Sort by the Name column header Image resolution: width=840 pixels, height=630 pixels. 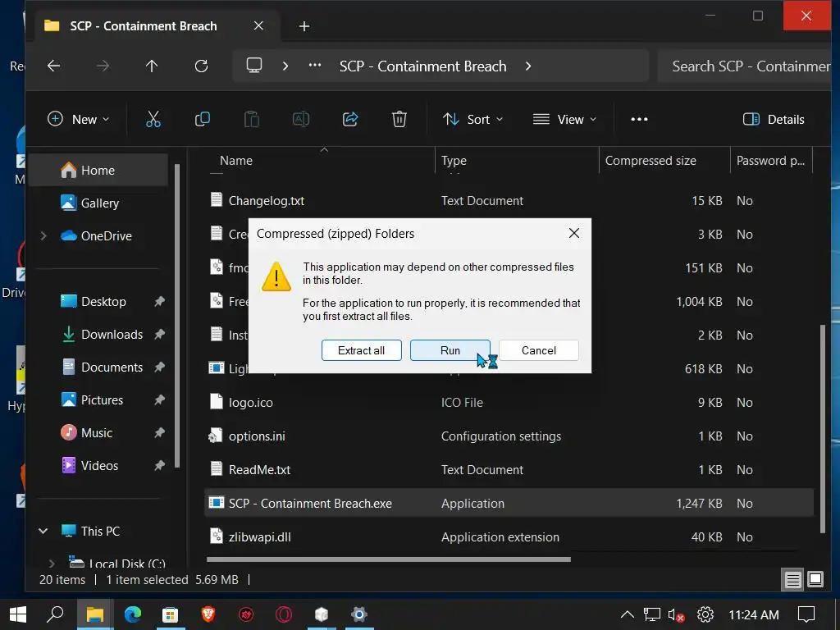[322, 161]
